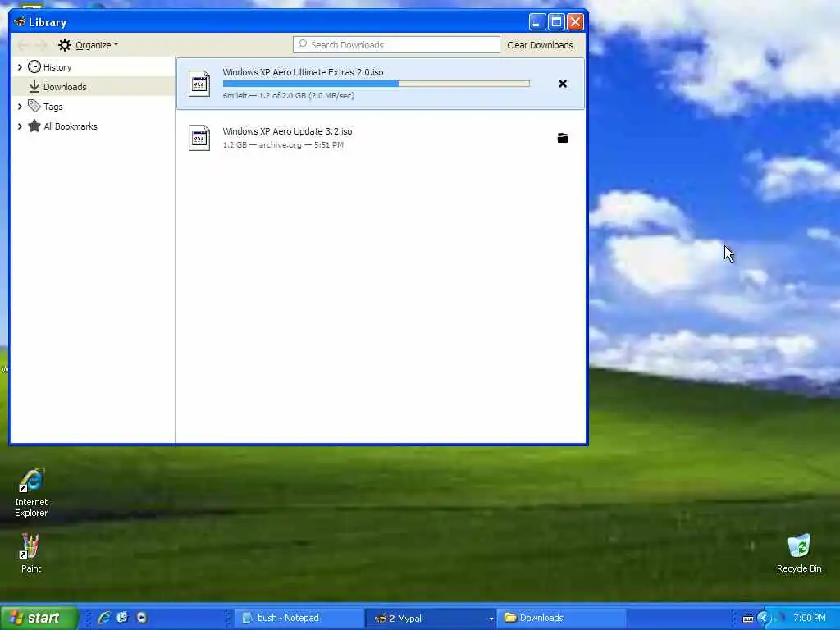Click the Search Downloads field

396,45
